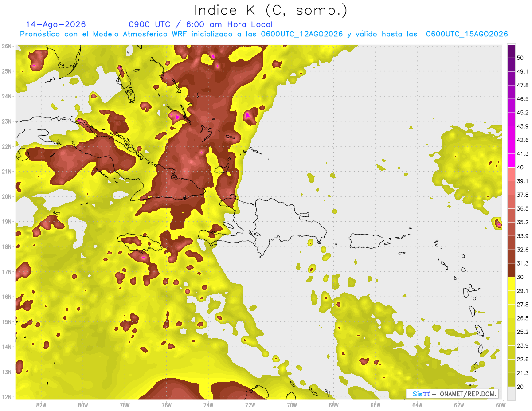Image resolution: width=532 pixels, height=411 pixels.
Task: Click the colorbar value "39.1"
Action: (x=522, y=181)
